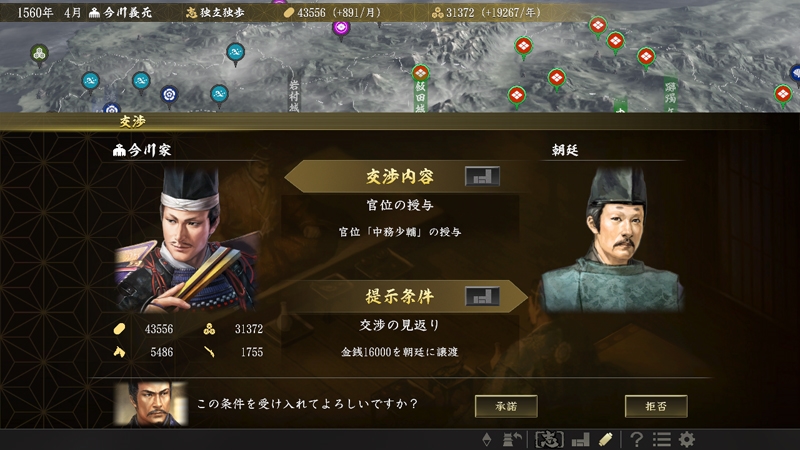The width and height of the screenshot is (800, 450).
Task: Click the return-to-castle icon in bottom bar
Action: coord(512,439)
